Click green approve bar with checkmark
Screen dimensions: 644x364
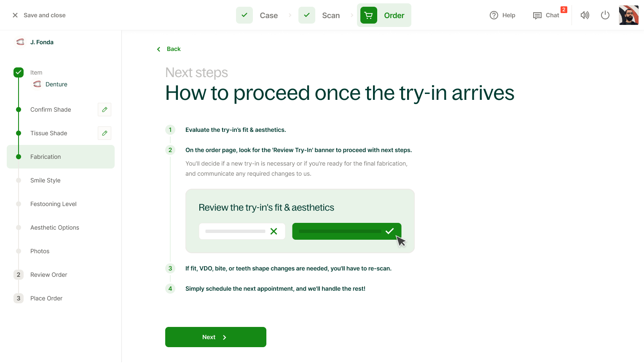pyautogui.click(x=347, y=231)
